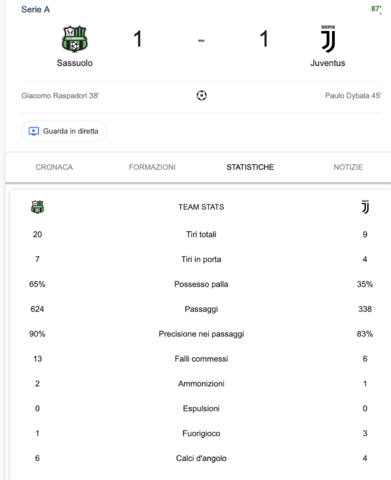Open the Serie A league link
The image size is (391, 480).
(36, 10)
